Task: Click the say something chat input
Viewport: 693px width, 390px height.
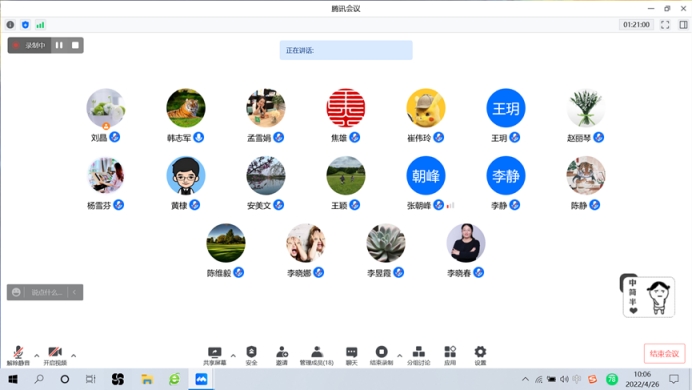Action: (45, 292)
